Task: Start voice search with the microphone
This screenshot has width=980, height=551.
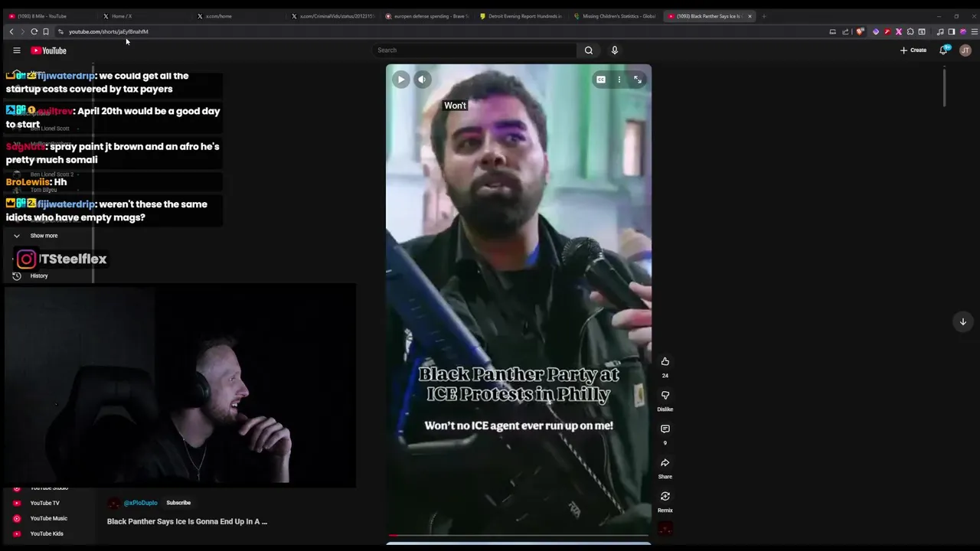Action: point(614,51)
